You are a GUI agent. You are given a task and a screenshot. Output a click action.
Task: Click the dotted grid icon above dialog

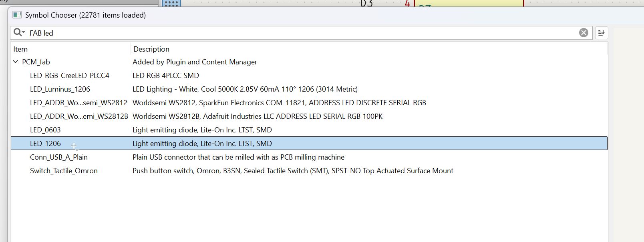click(x=171, y=4)
